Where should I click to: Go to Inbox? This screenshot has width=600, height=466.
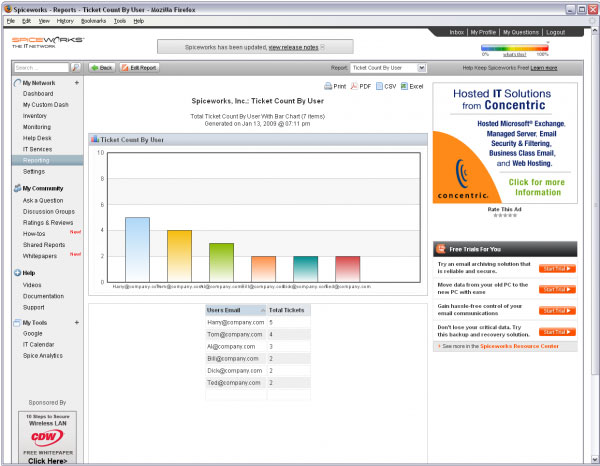tap(457, 32)
